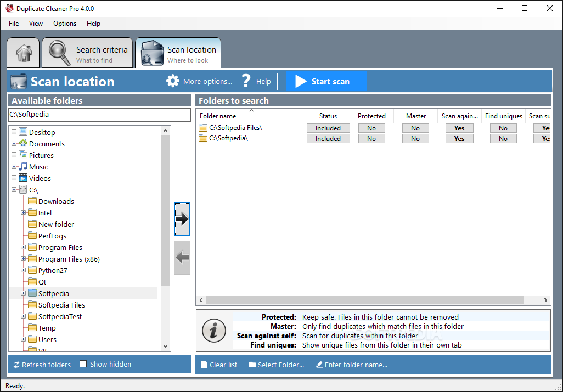Click the right arrow add-folder button

click(x=182, y=219)
